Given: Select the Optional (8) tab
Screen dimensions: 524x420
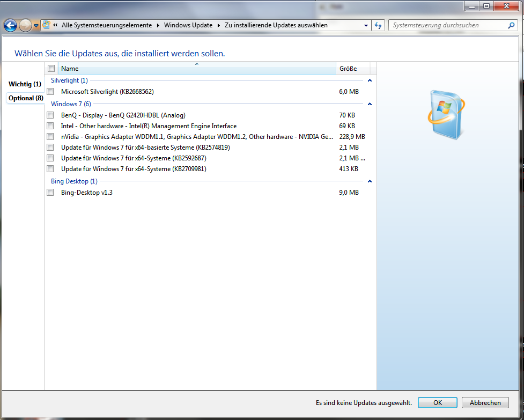Looking at the screenshot, I should [26, 98].
